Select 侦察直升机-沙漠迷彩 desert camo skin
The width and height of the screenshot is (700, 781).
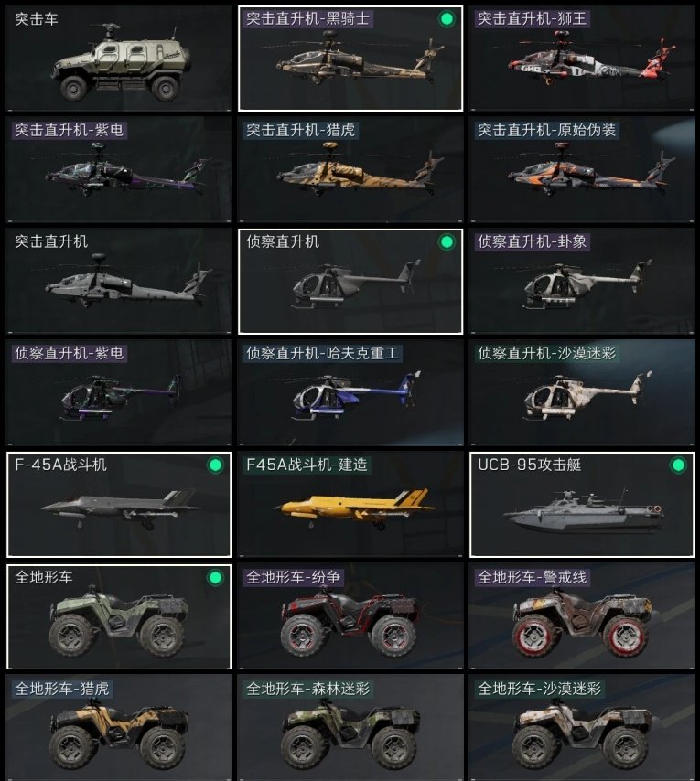[x=581, y=393]
